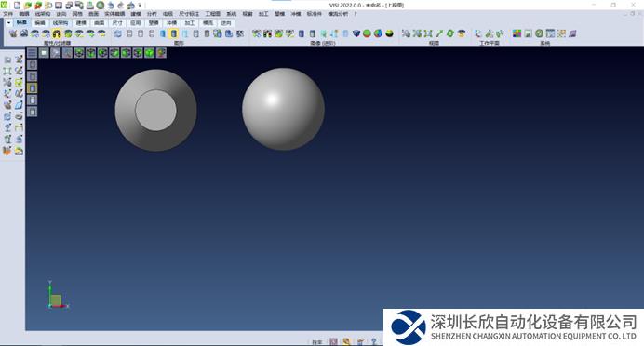Click the rectangle frame icon in left sidebar
Viewport: 644px width, 346px height.
7,71
